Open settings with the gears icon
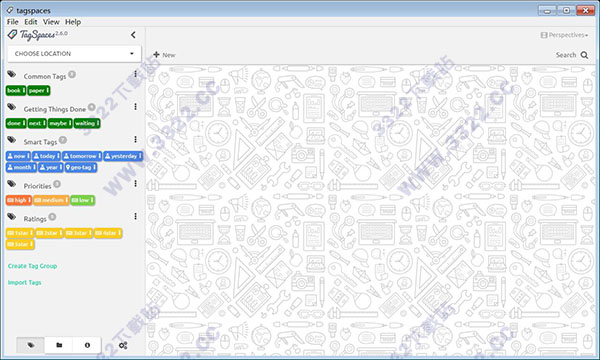600x360 pixels. click(123, 345)
